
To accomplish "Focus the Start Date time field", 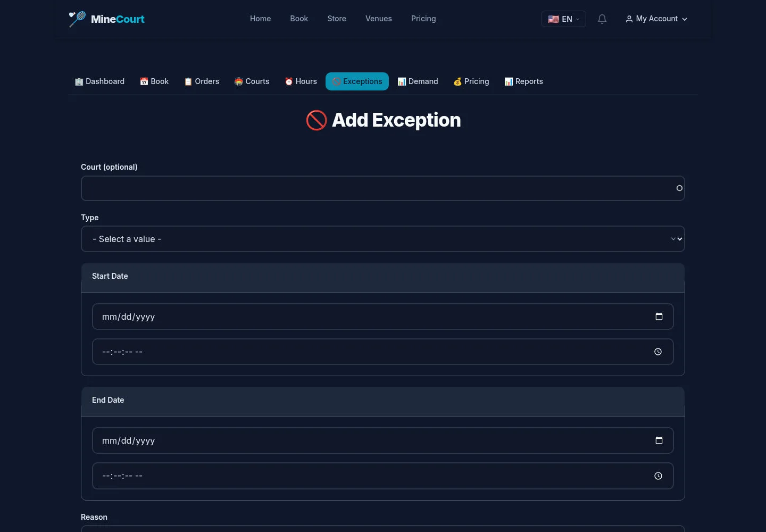I will tap(383, 352).
